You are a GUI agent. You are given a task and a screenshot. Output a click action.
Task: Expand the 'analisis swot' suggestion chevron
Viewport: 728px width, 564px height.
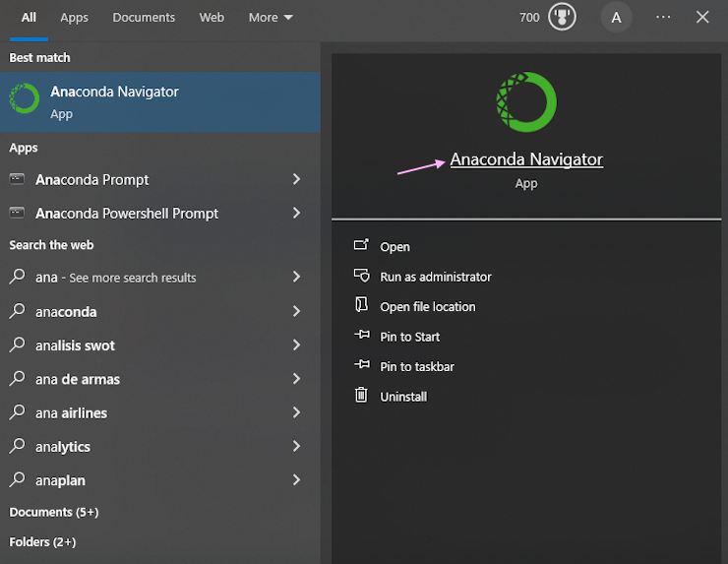click(x=296, y=345)
